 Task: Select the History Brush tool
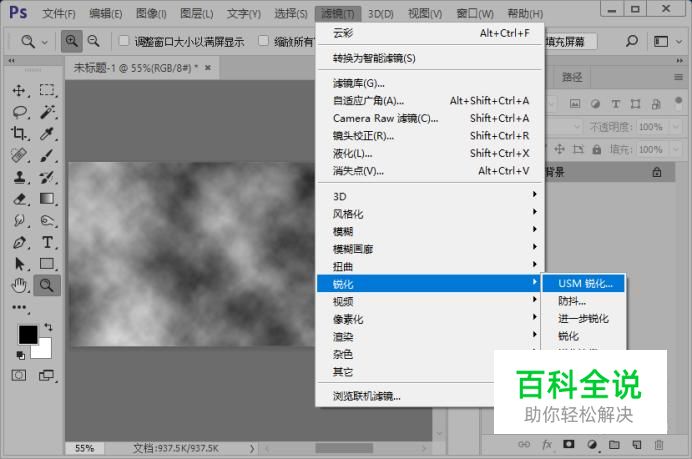[x=47, y=177]
